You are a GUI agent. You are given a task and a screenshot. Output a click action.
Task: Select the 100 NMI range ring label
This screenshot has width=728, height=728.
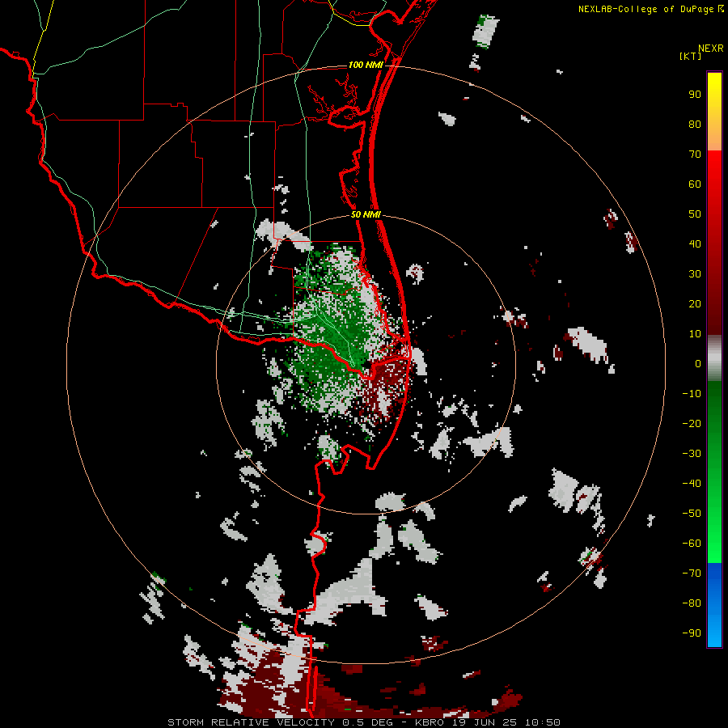click(366, 65)
